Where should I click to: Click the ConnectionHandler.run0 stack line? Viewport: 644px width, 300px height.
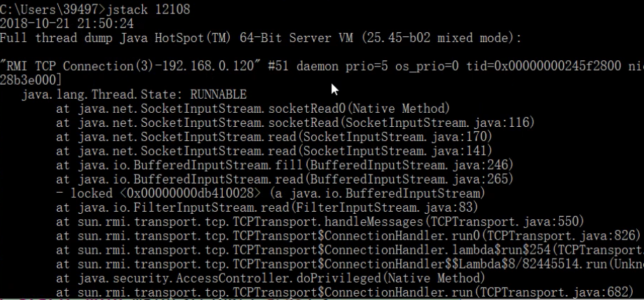pos(348,236)
